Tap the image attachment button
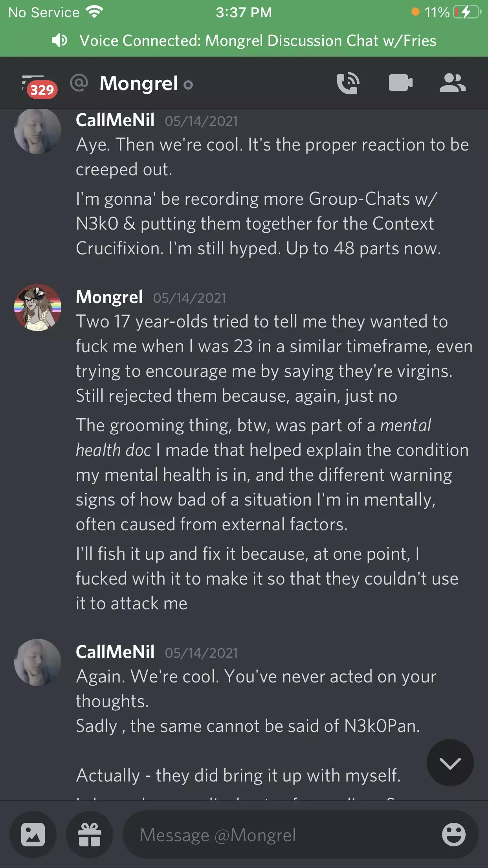Screen dimensions: 488x868 (x=33, y=835)
